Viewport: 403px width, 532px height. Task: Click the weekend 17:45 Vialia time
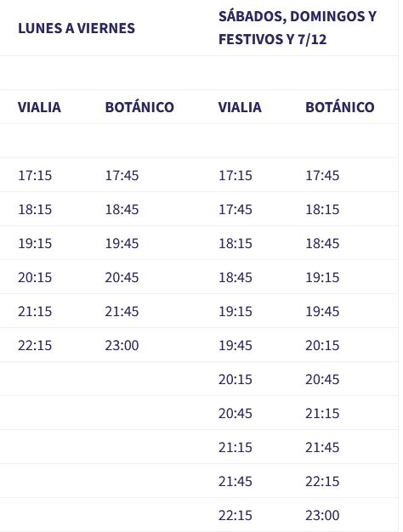coord(236,209)
